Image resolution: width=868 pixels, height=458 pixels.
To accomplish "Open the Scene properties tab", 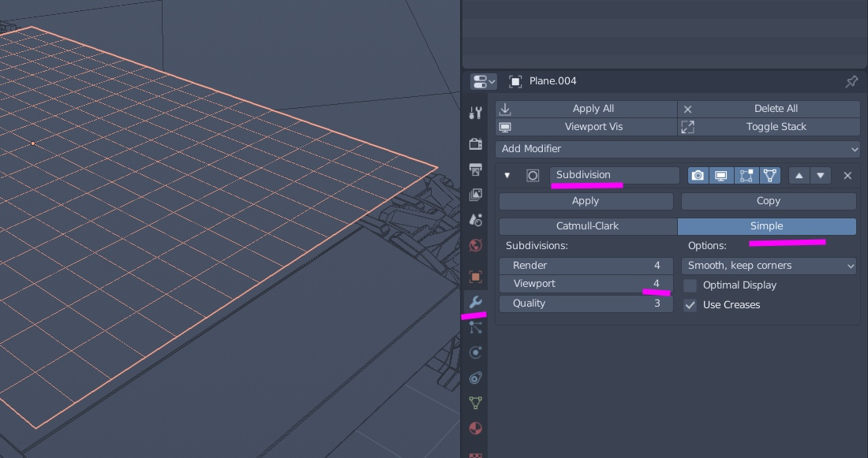I will point(475,220).
